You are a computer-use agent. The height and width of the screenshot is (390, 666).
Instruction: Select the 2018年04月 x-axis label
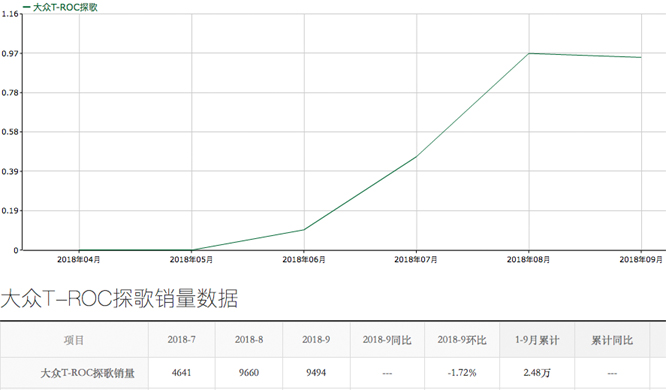(x=79, y=259)
